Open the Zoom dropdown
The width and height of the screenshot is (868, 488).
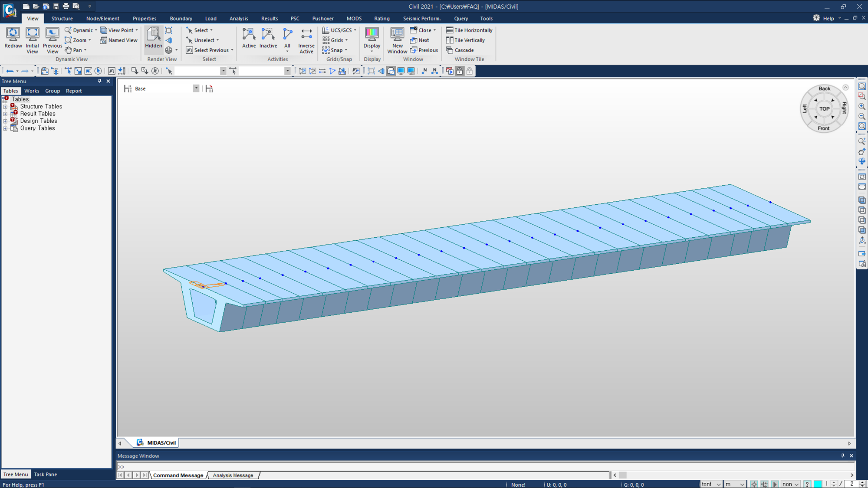pyautogui.click(x=78, y=40)
